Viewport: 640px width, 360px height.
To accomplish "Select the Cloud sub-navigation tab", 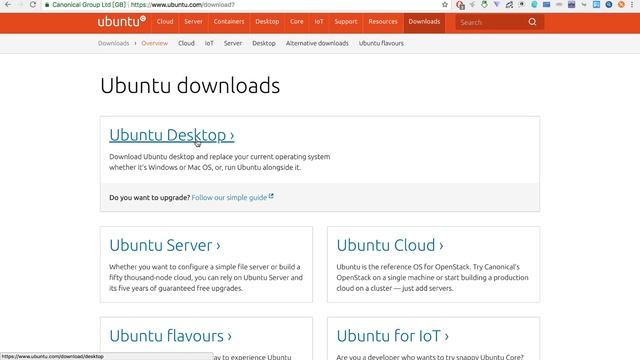I will tap(186, 43).
